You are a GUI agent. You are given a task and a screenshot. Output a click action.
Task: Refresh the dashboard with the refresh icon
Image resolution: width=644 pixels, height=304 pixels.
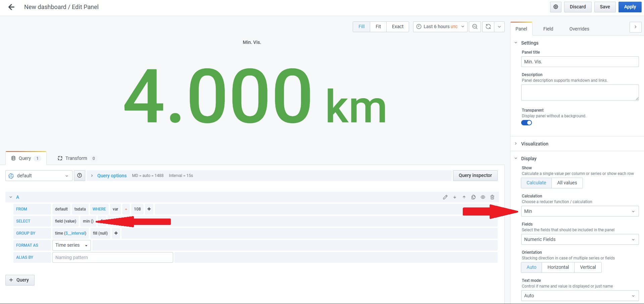pyautogui.click(x=488, y=27)
